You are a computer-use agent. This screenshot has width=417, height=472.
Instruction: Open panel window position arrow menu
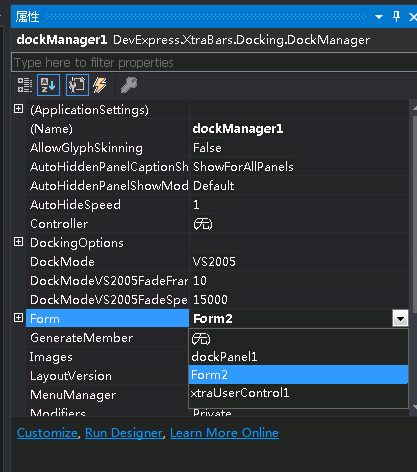(379, 17)
